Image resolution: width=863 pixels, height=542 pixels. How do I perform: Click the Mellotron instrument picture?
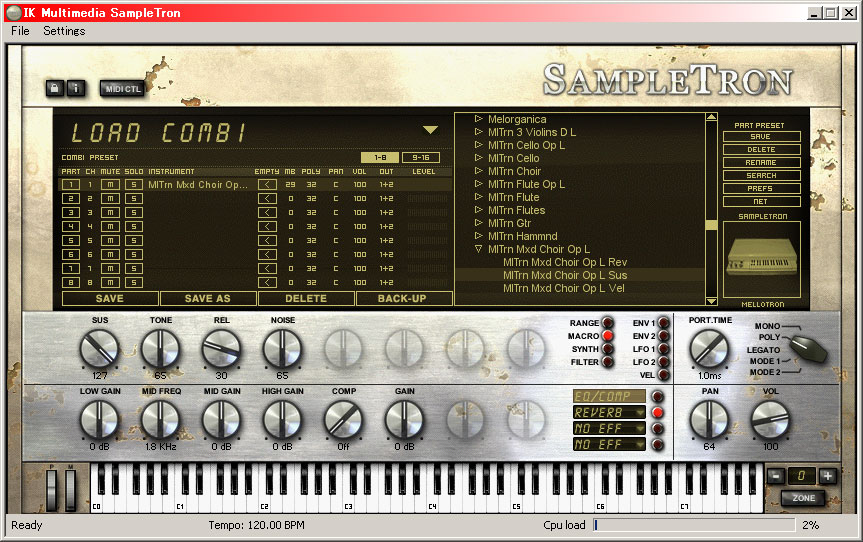coord(762,259)
